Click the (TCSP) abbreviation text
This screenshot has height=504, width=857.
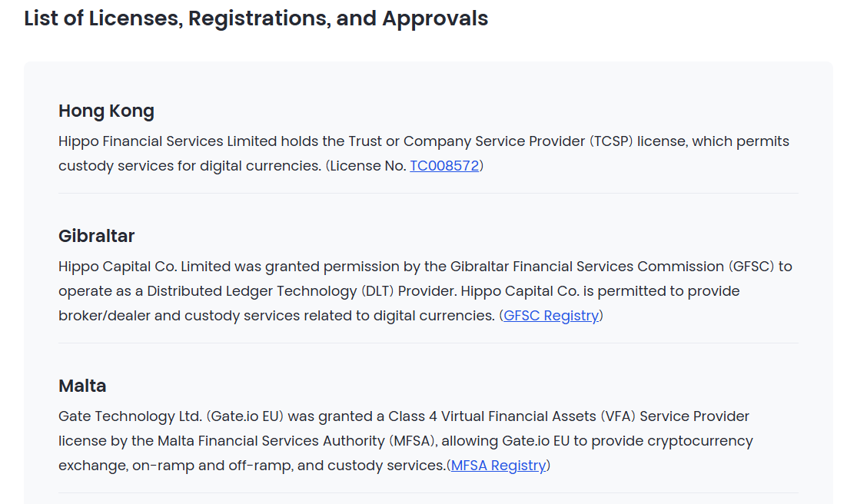pyautogui.click(x=611, y=141)
